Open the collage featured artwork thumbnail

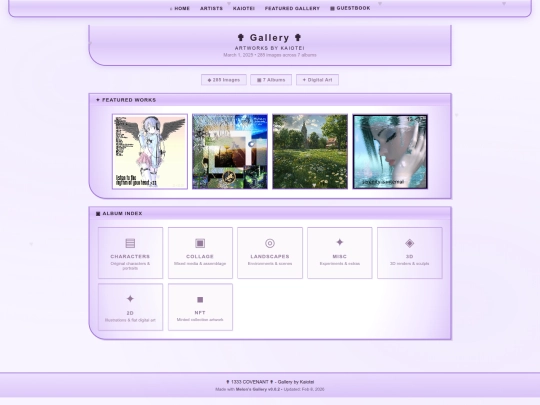[230, 152]
